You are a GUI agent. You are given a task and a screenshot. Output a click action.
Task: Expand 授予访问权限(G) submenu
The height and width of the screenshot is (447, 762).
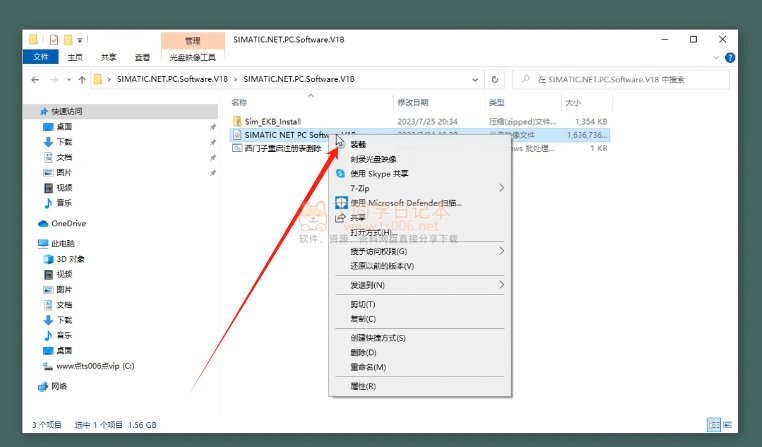click(502, 251)
